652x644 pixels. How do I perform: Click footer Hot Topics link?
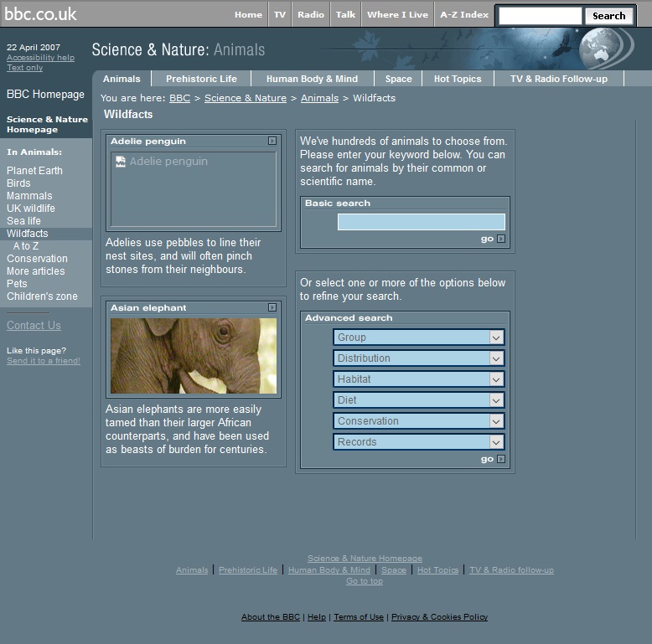[x=437, y=570]
